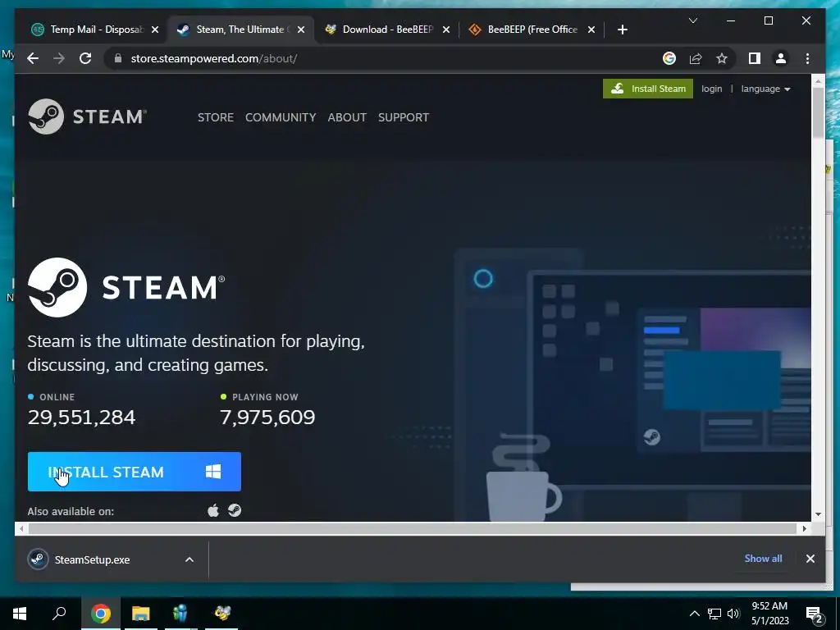Open the Chrome profile icon
This screenshot has width=840, height=630.
click(781, 58)
